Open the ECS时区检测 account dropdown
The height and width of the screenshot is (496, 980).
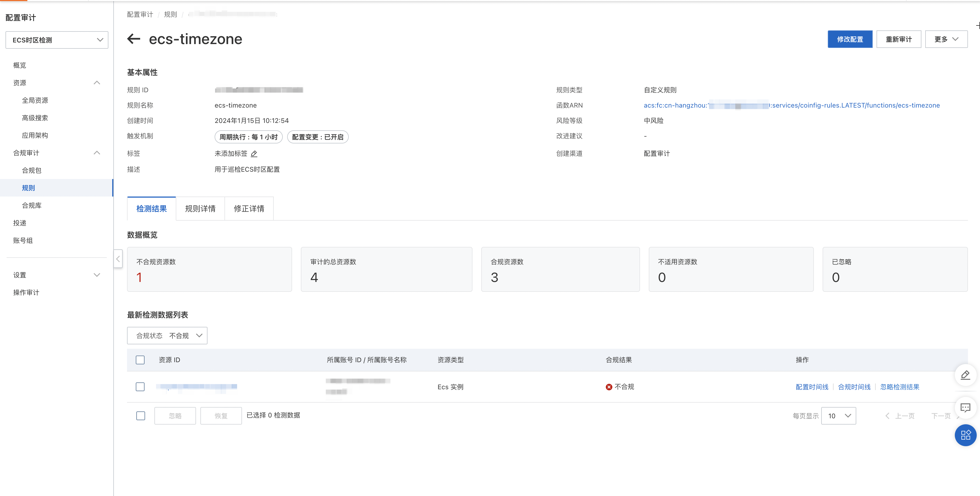(57, 40)
